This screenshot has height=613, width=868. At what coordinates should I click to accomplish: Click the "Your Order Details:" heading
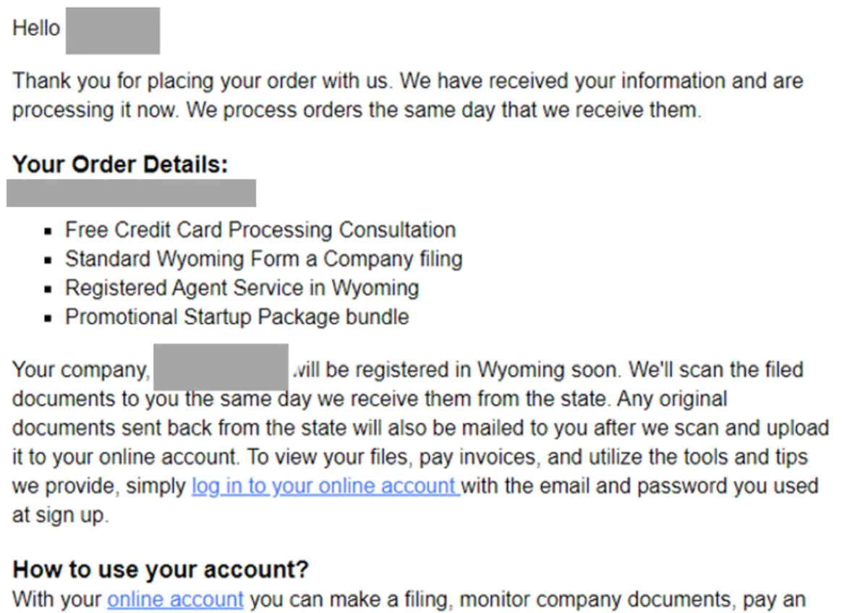click(120, 164)
